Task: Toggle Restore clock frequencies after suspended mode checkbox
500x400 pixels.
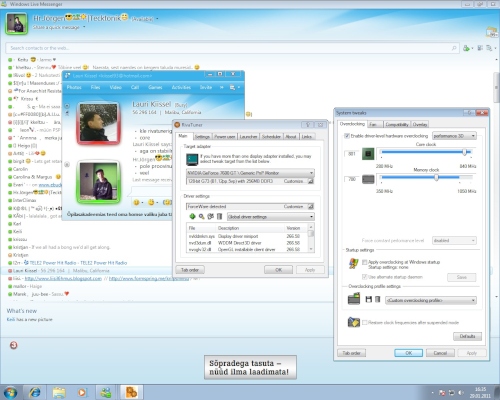Action: [365, 322]
